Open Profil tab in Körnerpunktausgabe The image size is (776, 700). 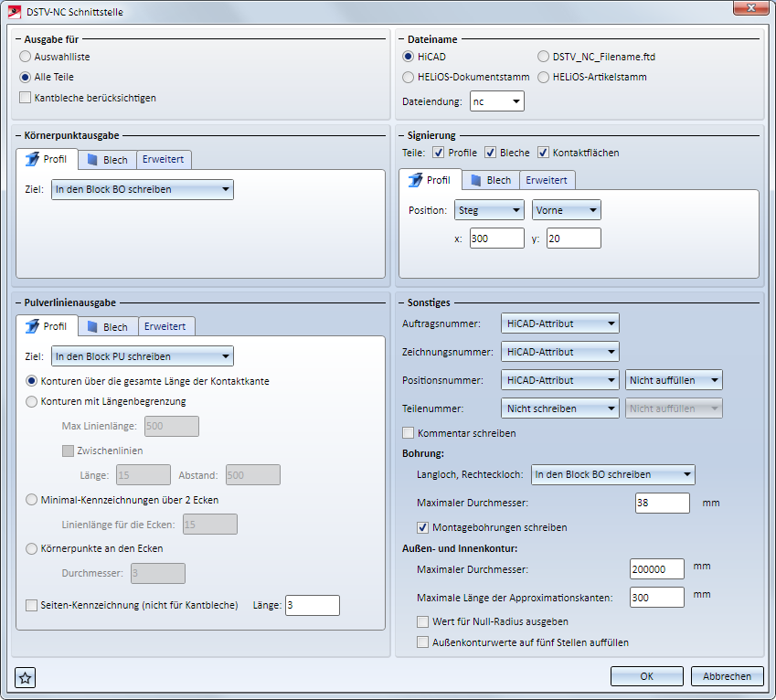(x=47, y=159)
